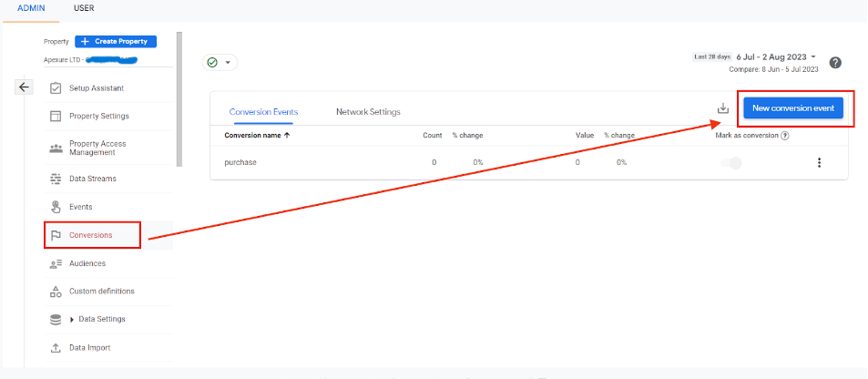This screenshot has height=379, width=868.
Task: Click the Data Import upload icon
Action: pyautogui.click(x=56, y=347)
